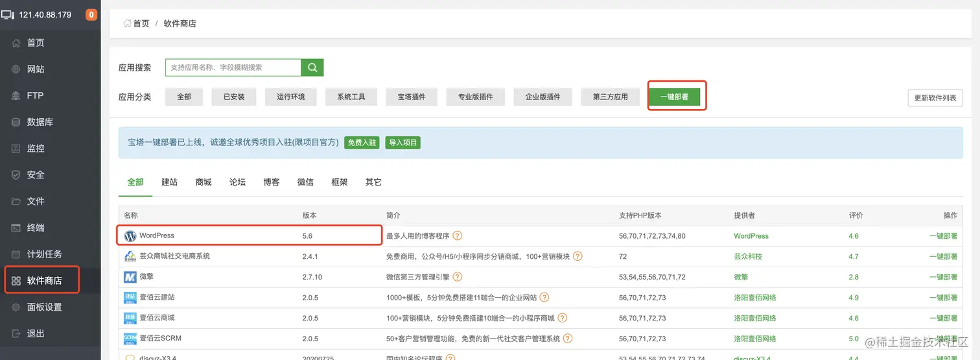
Task: Switch to the 论坛 tab
Action: click(238, 182)
